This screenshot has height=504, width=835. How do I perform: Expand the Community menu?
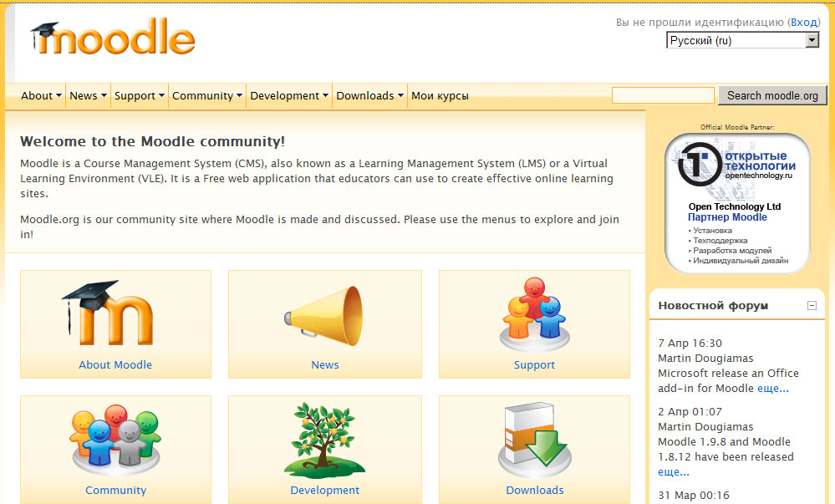[x=207, y=95]
